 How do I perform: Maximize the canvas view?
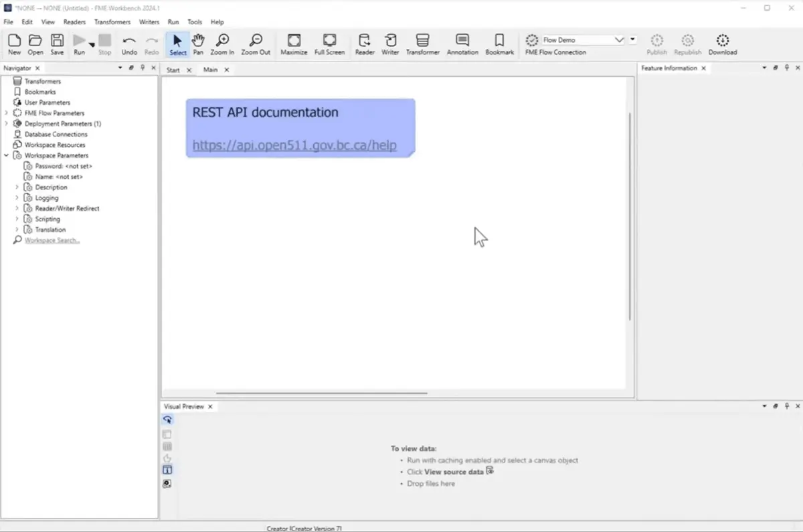(294, 44)
